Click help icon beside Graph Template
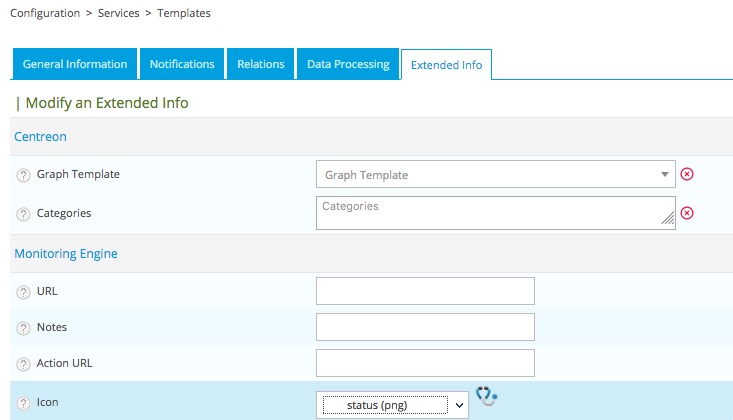The width and height of the screenshot is (733, 420). point(23,175)
